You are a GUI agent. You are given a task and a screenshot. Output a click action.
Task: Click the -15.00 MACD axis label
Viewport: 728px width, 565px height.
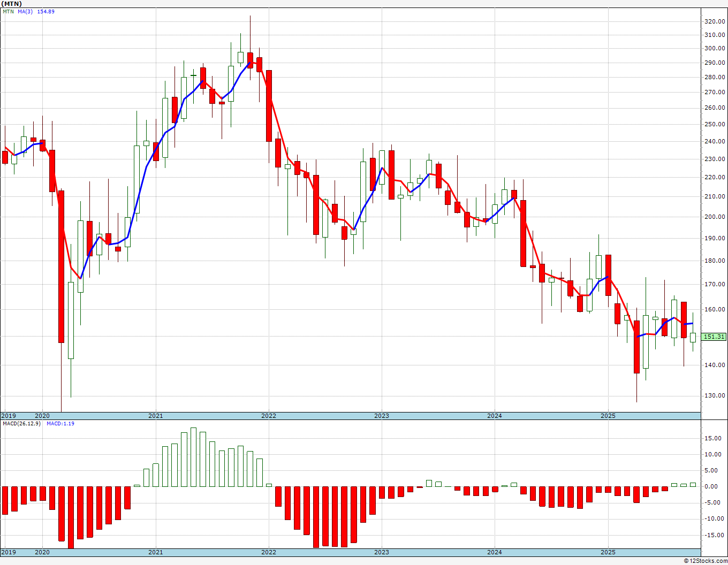pos(714,535)
